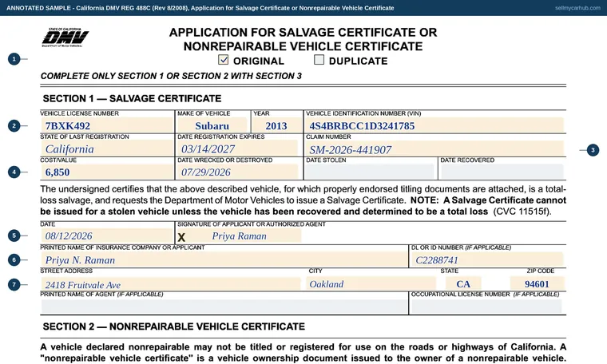
Task: Check the DUPLICATE checkbox
Action: (319, 60)
